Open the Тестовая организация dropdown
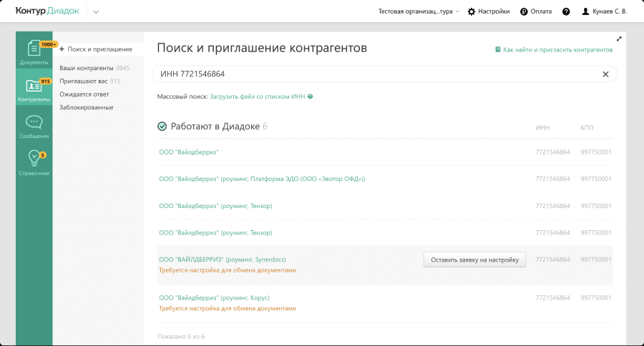 [x=419, y=11]
